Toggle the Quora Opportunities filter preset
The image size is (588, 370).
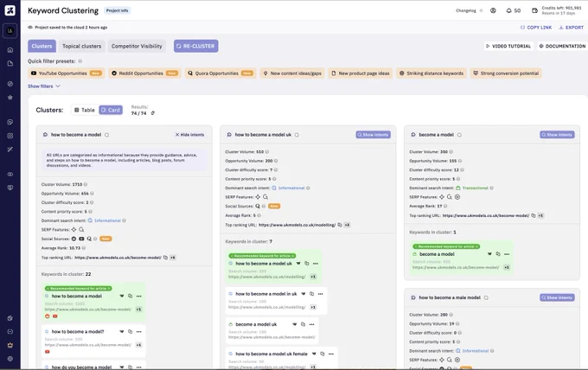pos(220,73)
